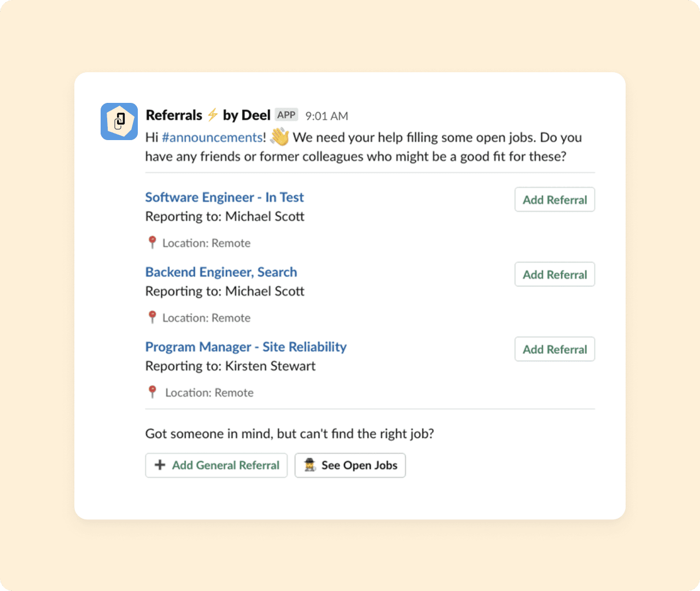Open Software Engineer - In Test job link
700x591 pixels.
(x=224, y=197)
